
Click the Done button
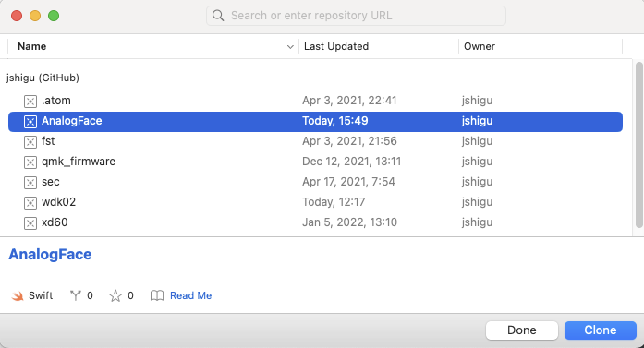(x=522, y=330)
